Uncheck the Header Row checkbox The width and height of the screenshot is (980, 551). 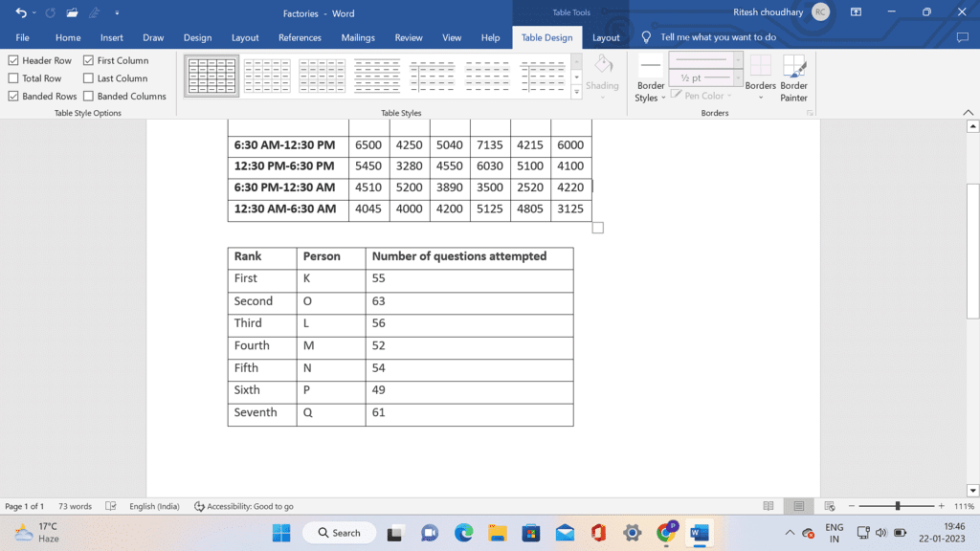tap(13, 60)
